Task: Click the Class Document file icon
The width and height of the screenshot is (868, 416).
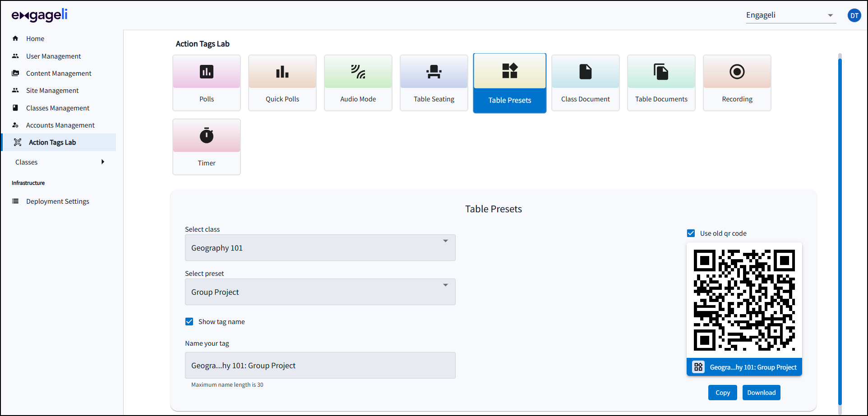Action: 586,72
